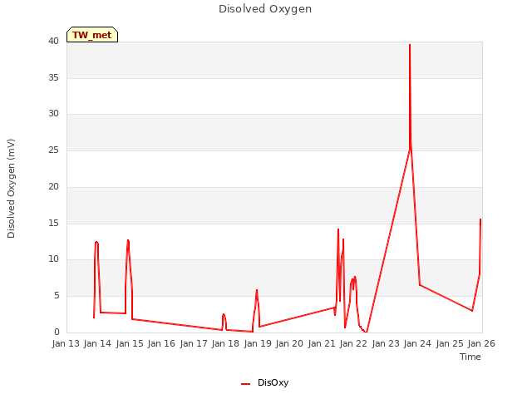
Task: Click the Jan 19 peak near 6
Action: (x=257, y=290)
